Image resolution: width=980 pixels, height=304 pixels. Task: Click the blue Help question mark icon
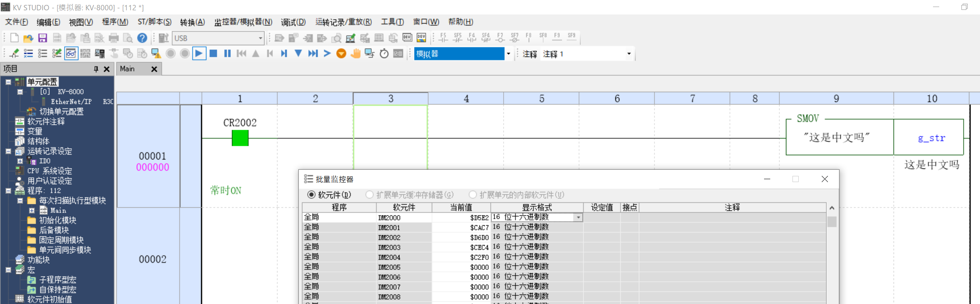point(142,38)
